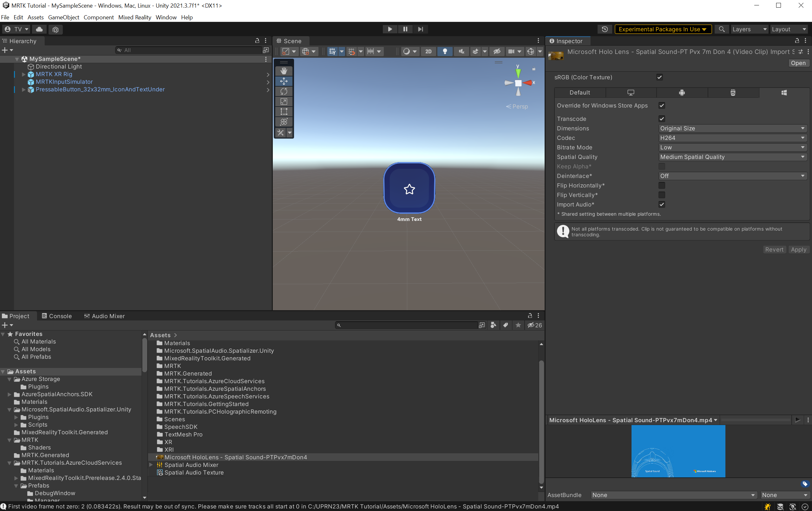812x511 pixels.
Task: Enable Flip Horizontally checkbox
Action: (662, 186)
